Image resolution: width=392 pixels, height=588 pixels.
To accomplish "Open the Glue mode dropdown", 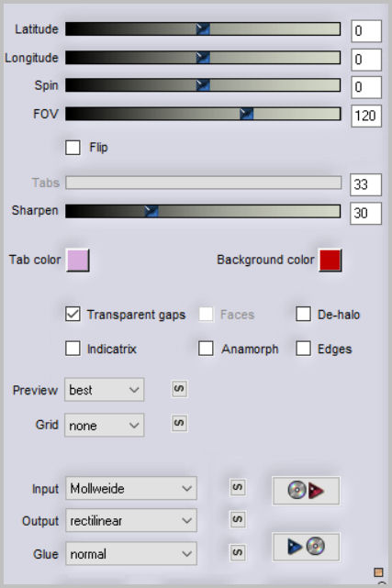I will [131, 553].
